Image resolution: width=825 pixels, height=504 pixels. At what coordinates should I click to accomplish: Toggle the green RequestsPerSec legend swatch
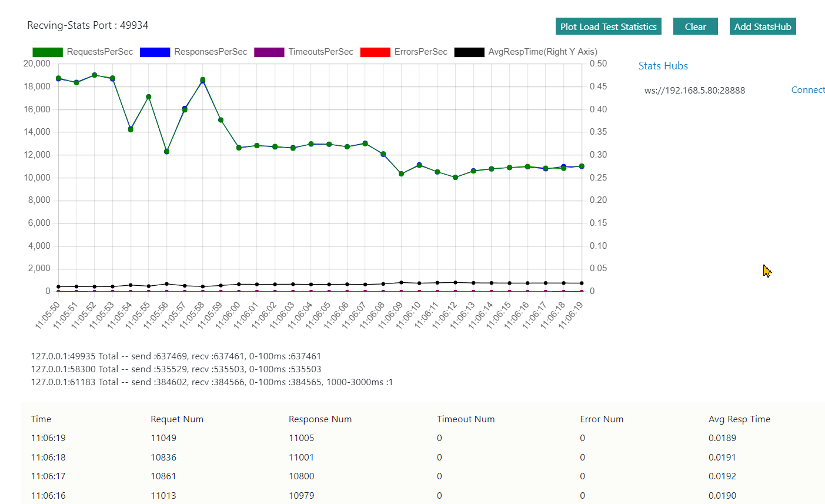tap(48, 52)
